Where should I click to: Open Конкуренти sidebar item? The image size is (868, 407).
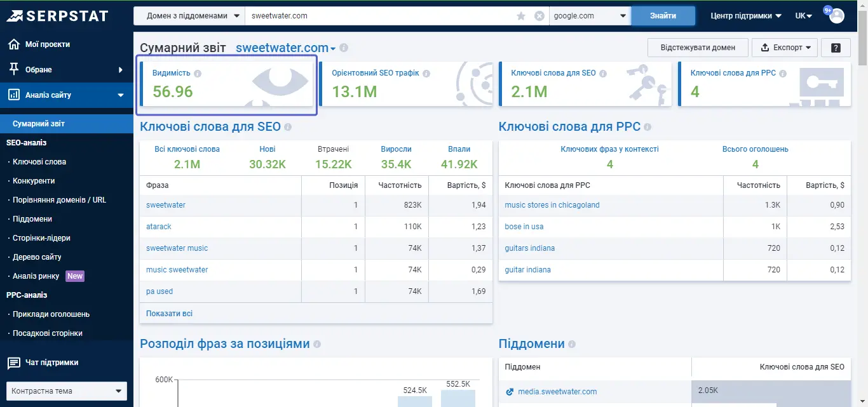click(x=34, y=181)
